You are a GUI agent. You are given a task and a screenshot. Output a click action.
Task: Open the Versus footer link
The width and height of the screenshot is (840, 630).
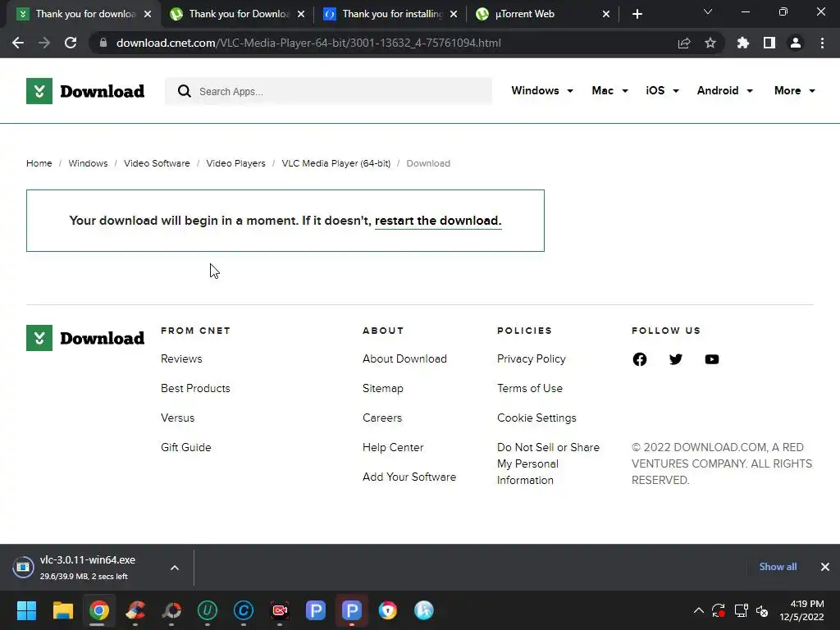click(178, 418)
